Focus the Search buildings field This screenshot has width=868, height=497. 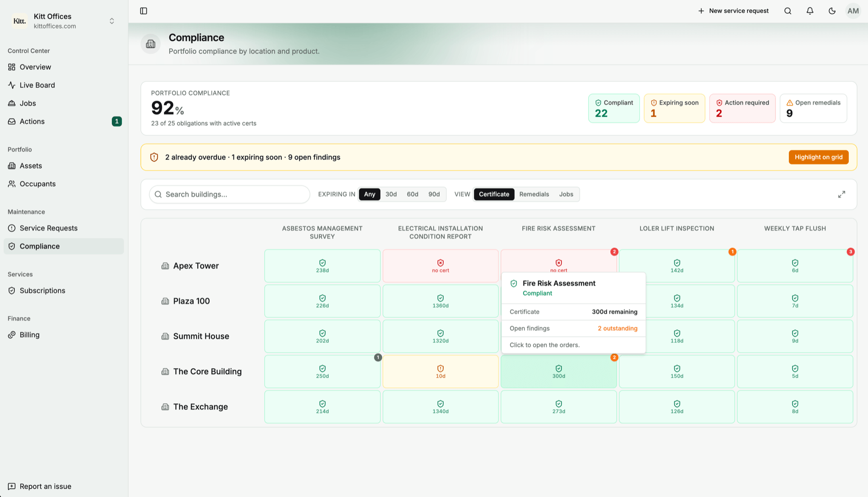click(230, 194)
